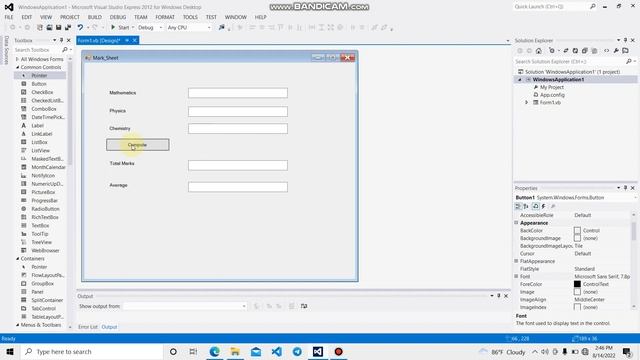Collapse the Appearance category in Properties
640x360 pixels.
(x=516, y=223)
